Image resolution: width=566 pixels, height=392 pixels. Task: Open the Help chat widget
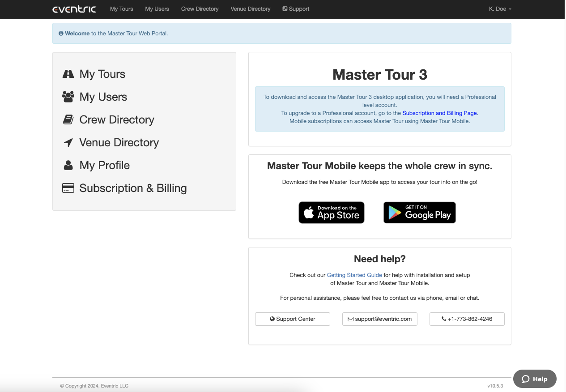point(535,379)
